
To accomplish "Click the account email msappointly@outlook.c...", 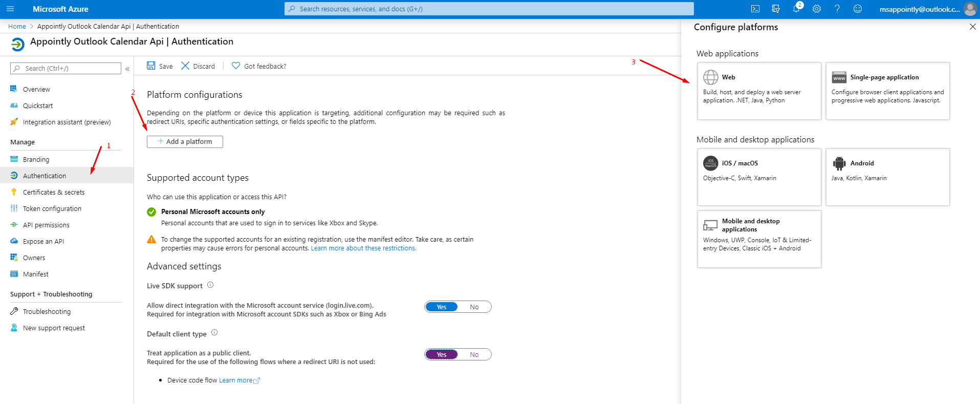I will [920, 9].
